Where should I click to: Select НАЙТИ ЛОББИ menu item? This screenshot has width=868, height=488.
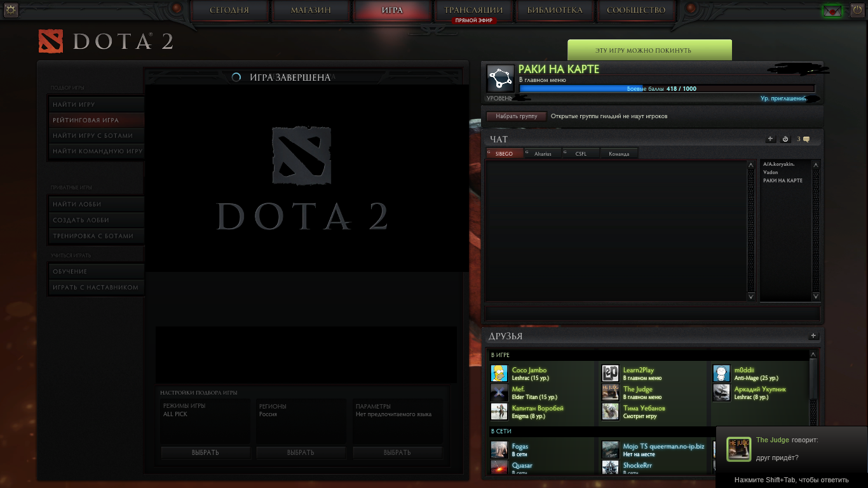click(x=97, y=204)
